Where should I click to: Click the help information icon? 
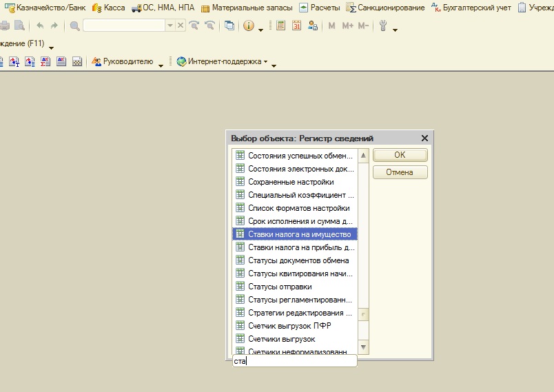(249, 26)
